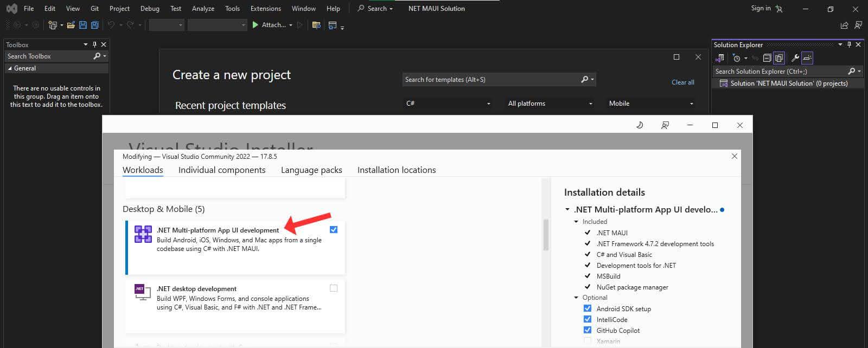Switch to Language packs tab
Viewport: 868px width, 348px height.
point(311,170)
